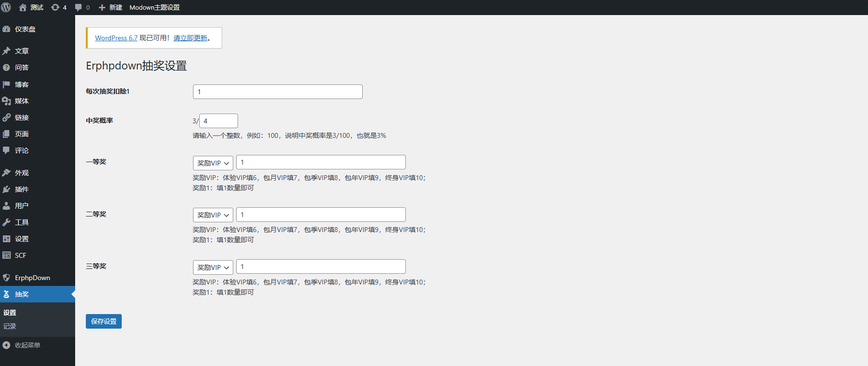The width and height of the screenshot is (868, 366).
Task: Focus the 一等奖 value input field
Action: [x=321, y=162]
